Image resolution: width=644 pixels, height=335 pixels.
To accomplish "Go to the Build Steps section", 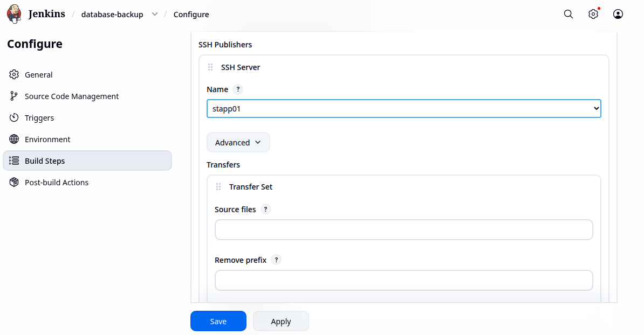I will (x=87, y=160).
